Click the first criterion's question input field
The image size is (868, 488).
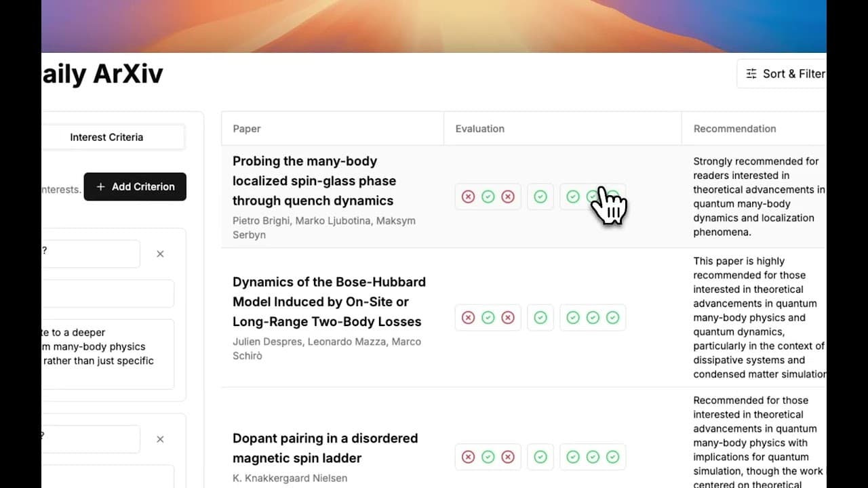click(x=91, y=253)
